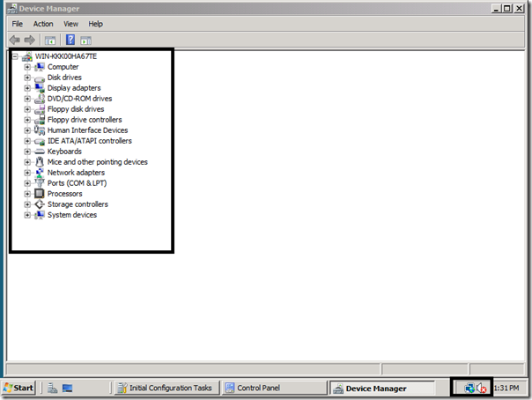Select the Floppy disk drives label
Screen dimensions: 532x400
point(76,109)
